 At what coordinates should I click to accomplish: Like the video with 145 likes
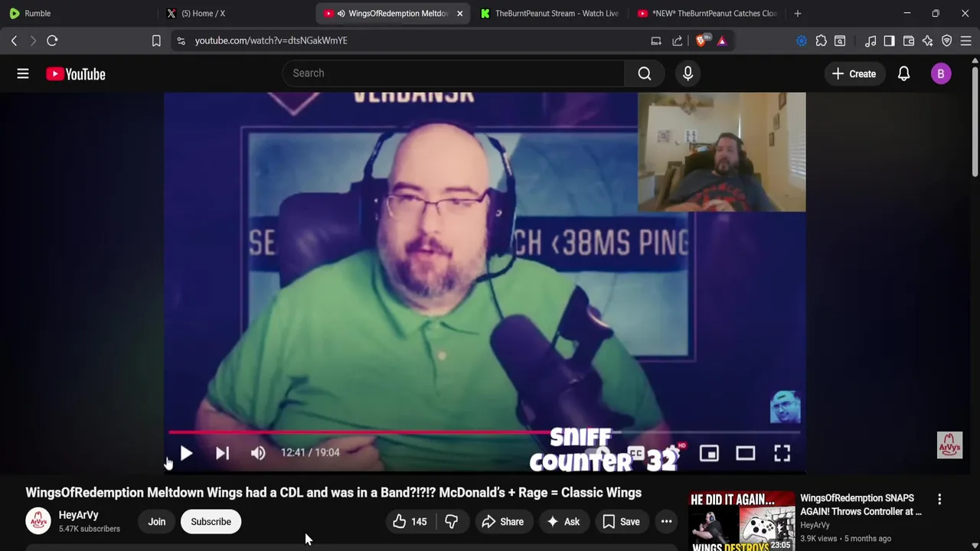coord(410,522)
